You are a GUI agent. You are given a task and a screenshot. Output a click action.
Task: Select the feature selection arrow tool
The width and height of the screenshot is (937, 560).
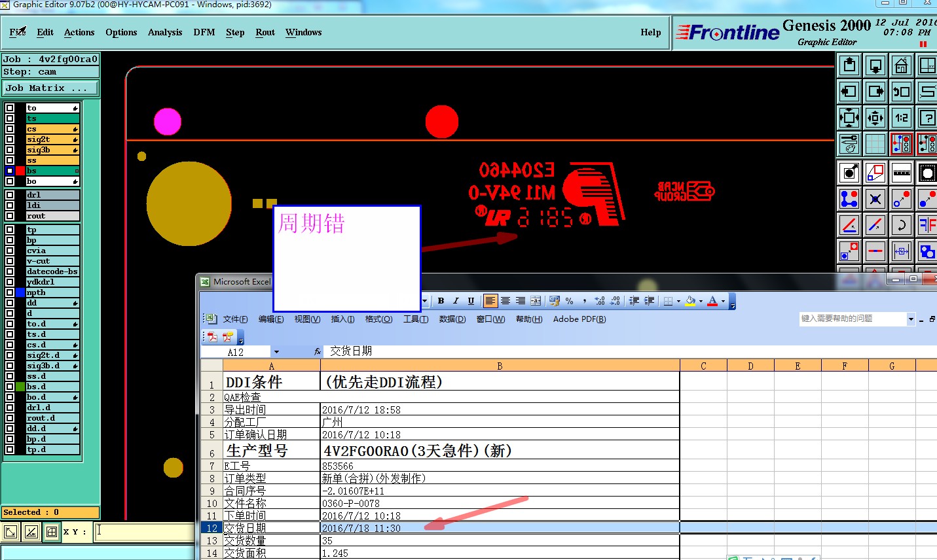click(x=849, y=173)
